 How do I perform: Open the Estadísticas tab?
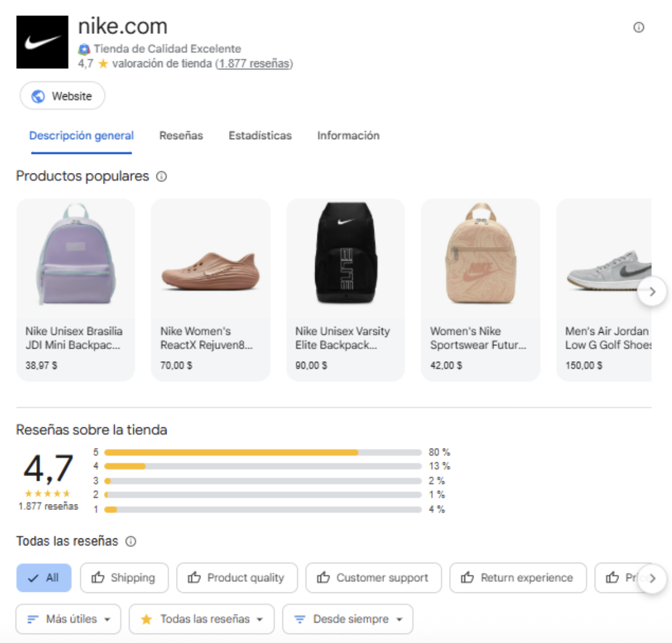[260, 135]
